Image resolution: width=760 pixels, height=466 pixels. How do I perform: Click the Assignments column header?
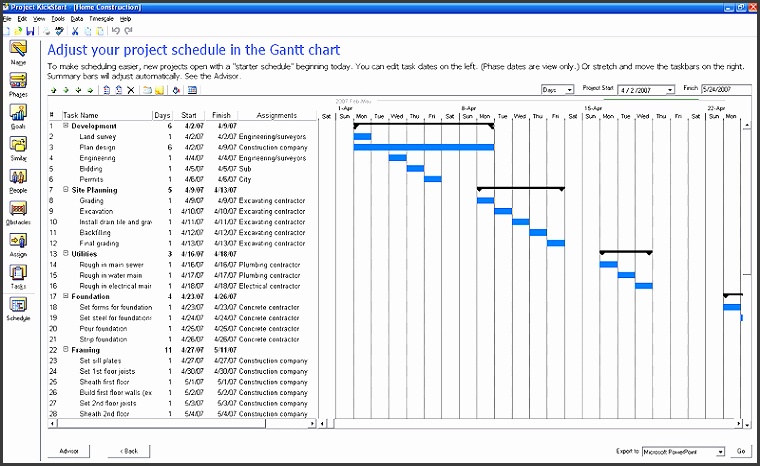point(276,115)
